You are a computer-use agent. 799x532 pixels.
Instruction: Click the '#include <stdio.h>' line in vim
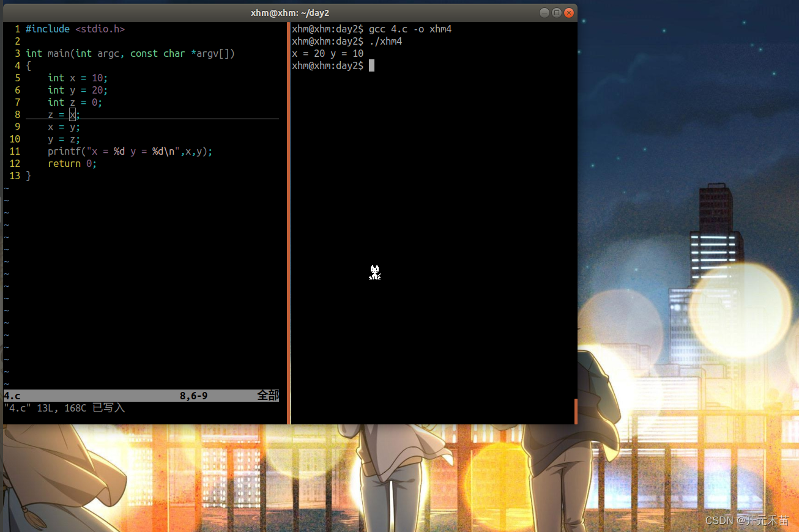click(x=75, y=29)
